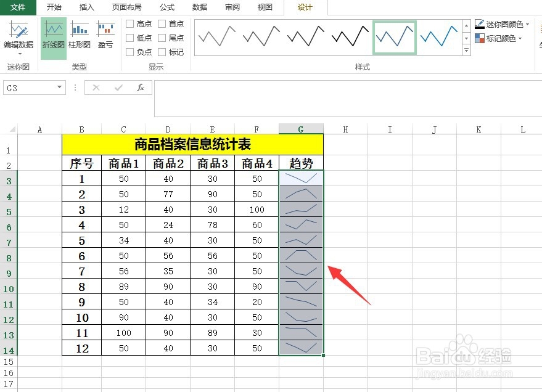Select the 折线图 sparkline type

54,38
